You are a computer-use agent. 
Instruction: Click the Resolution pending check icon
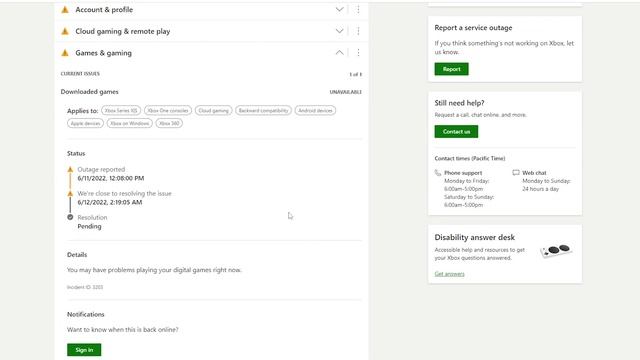click(70, 217)
